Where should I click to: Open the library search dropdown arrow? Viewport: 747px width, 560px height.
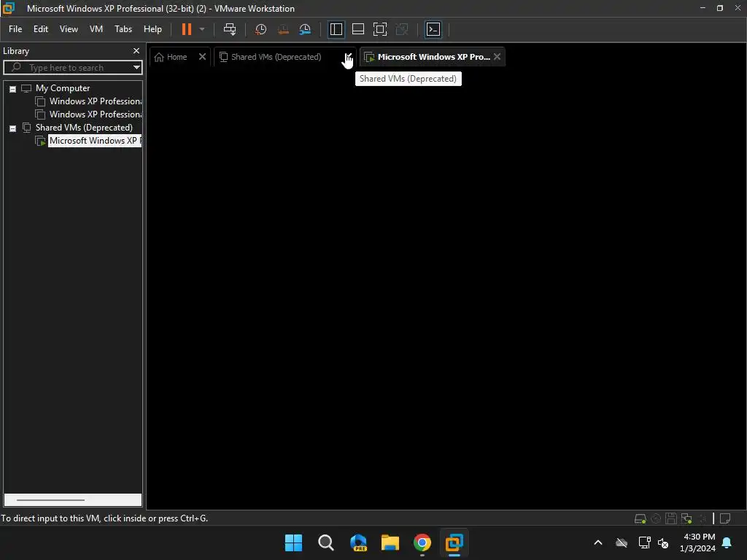(136, 68)
